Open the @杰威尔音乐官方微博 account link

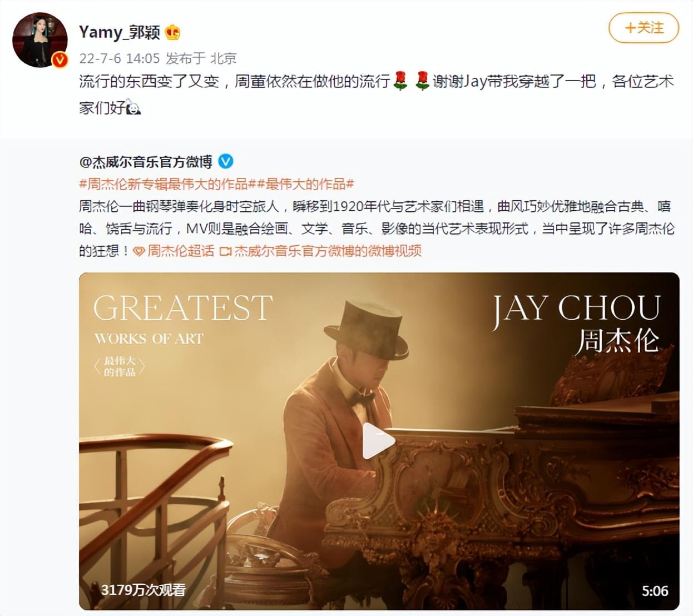(146, 162)
